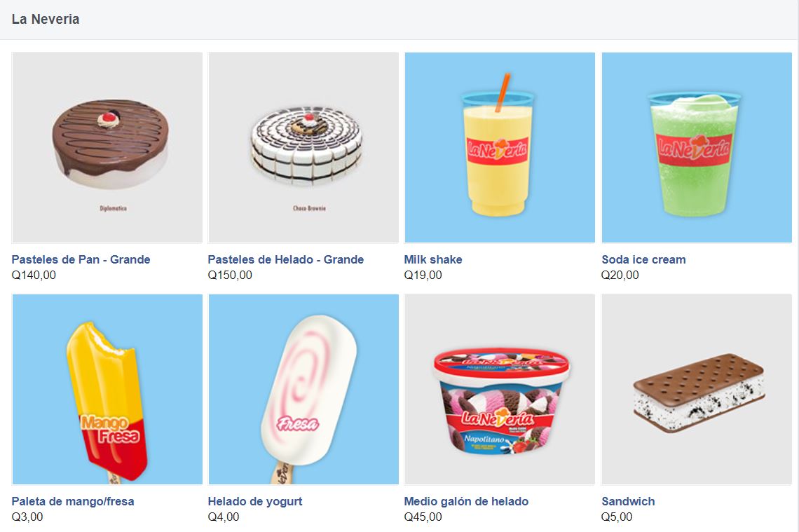Open the Fresa yogurt ice cream bar image

coord(303,389)
